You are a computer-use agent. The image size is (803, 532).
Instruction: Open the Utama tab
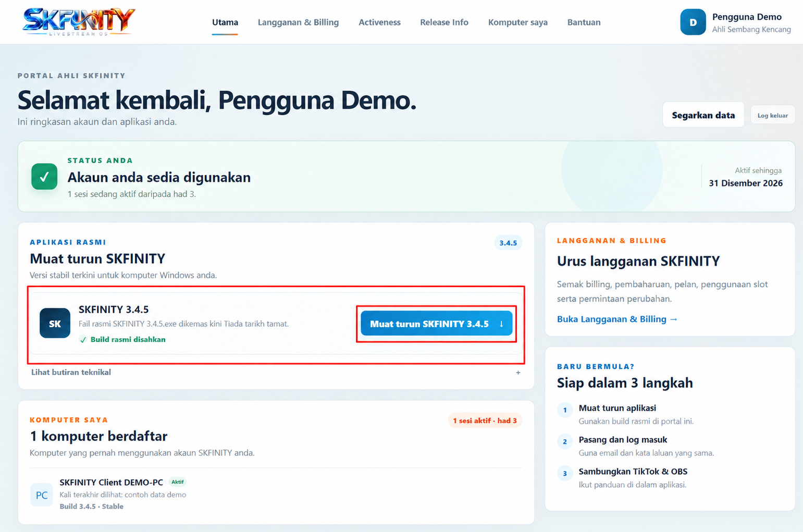(x=225, y=22)
